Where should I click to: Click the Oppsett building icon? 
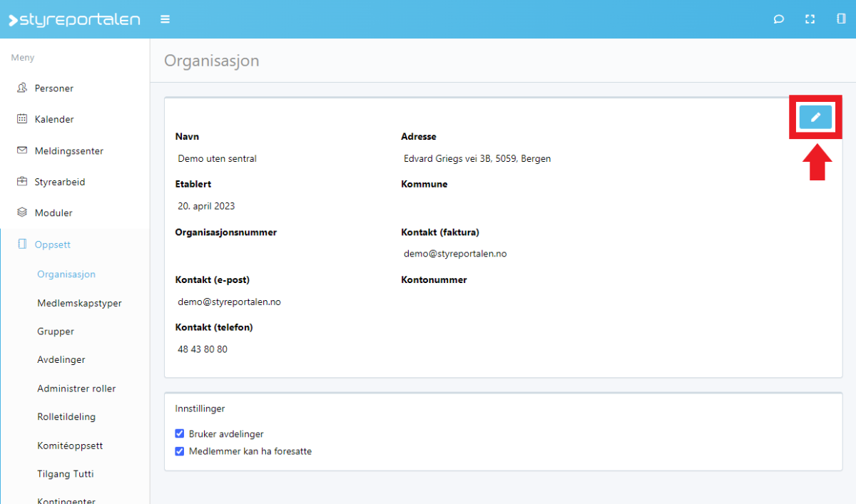[22, 245]
